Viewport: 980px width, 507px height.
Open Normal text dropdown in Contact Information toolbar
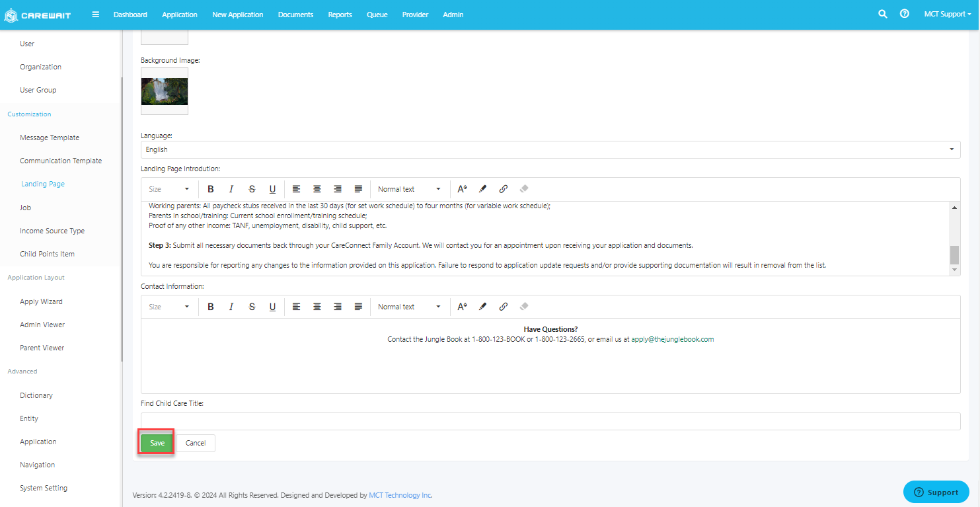coord(409,307)
